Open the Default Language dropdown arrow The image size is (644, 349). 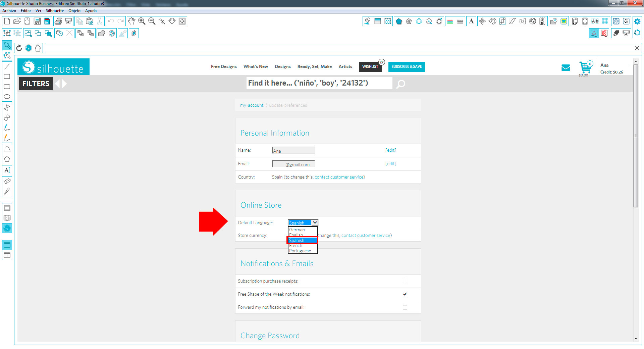315,222
